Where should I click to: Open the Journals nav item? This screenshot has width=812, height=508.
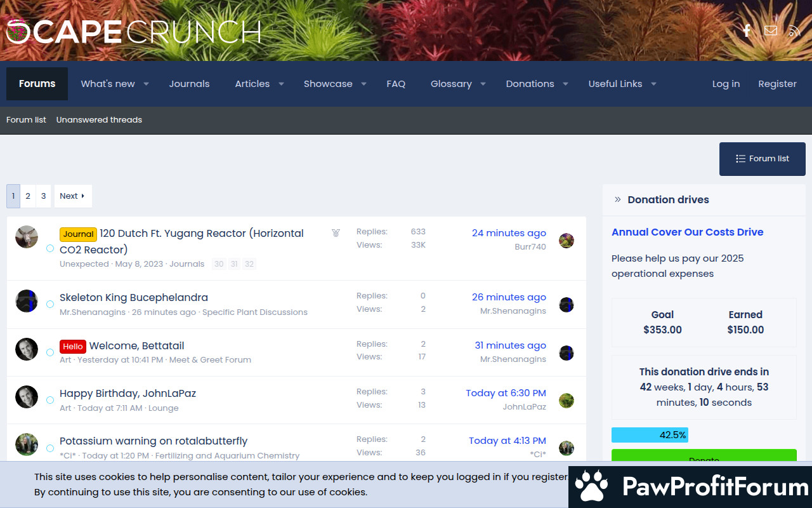click(x=189, y=84)
